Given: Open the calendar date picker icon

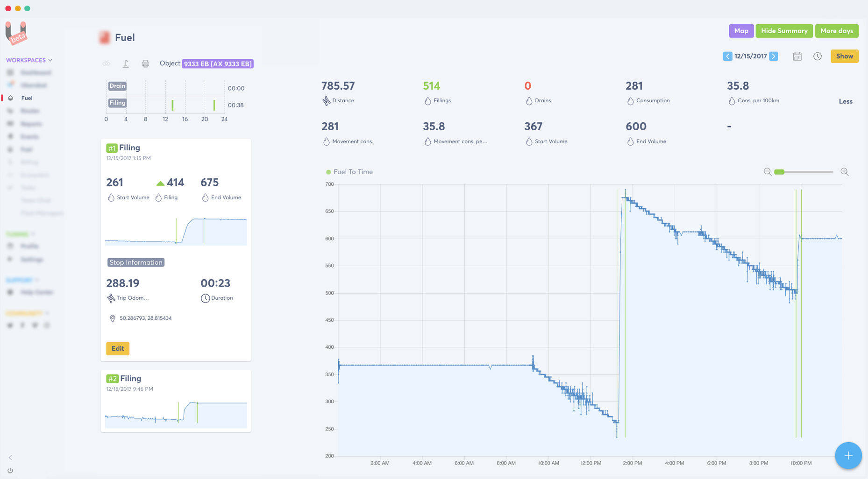Looking at the screenshot, I should (797, 56).
